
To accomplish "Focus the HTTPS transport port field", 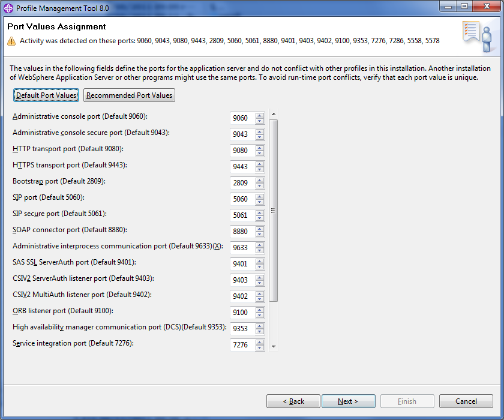I will (243, 167).
